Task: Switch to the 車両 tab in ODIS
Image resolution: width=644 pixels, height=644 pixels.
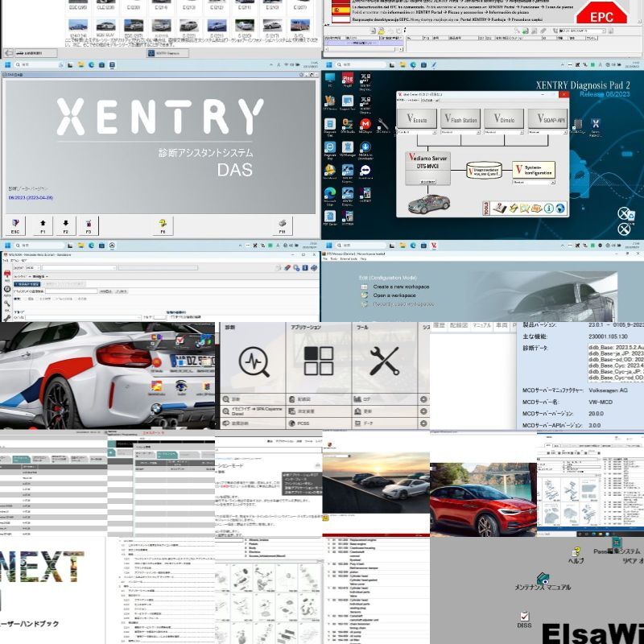Action: pos(502,325)
